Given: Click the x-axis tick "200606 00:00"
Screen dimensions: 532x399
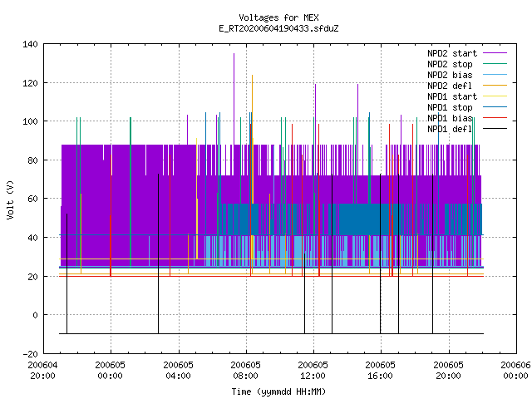Looking at the screenshot, I should [515, 370].
